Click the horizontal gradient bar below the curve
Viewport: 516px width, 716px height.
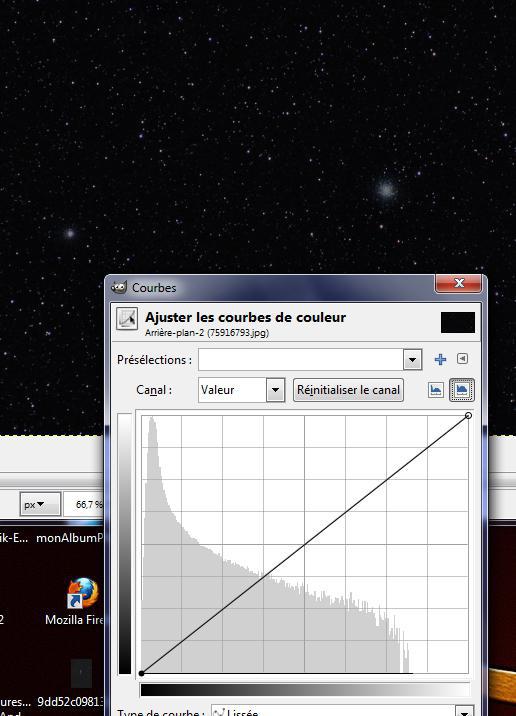click(305, 690)
